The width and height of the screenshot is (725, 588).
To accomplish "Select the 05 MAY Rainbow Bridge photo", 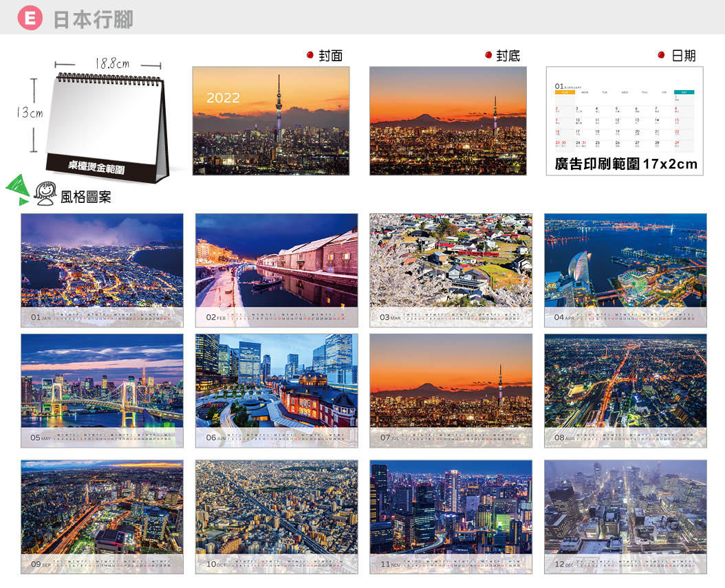I will pyautogui.click(x=102, y=382).
